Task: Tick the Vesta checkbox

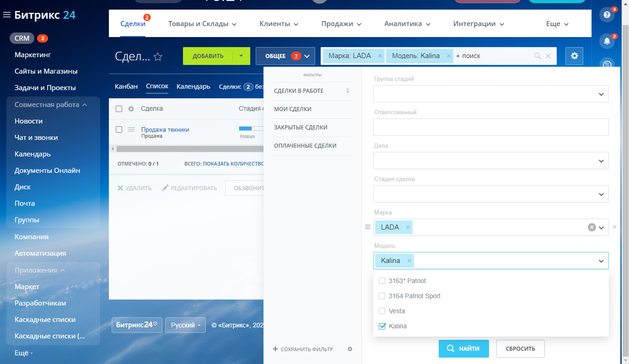Action: pos(382,311)
